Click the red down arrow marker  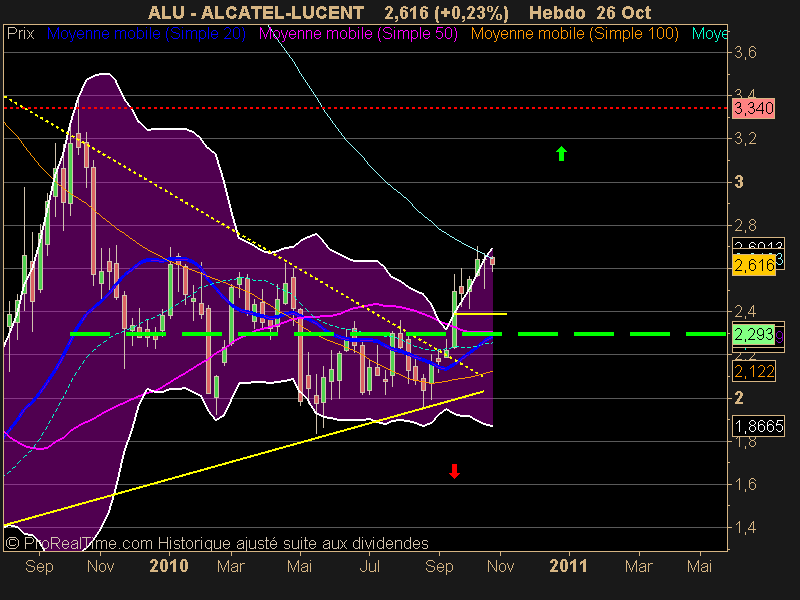click(454, 471)
